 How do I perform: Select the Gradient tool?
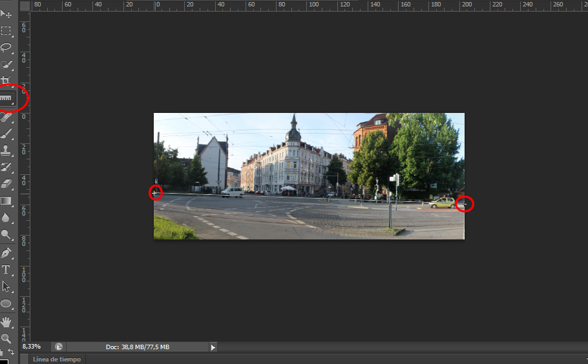tap(6, 201)
